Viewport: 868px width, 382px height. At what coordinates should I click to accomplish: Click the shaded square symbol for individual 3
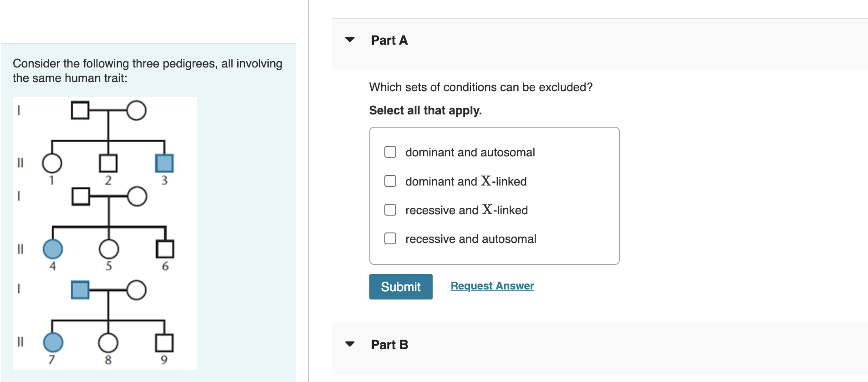tap(165, 163)
